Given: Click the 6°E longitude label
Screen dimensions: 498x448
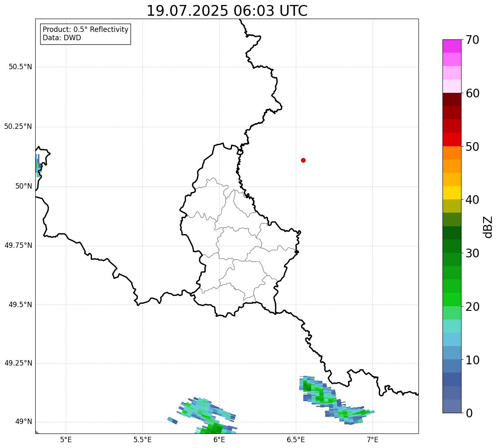Looking at the screenshot, I should 219,440.
